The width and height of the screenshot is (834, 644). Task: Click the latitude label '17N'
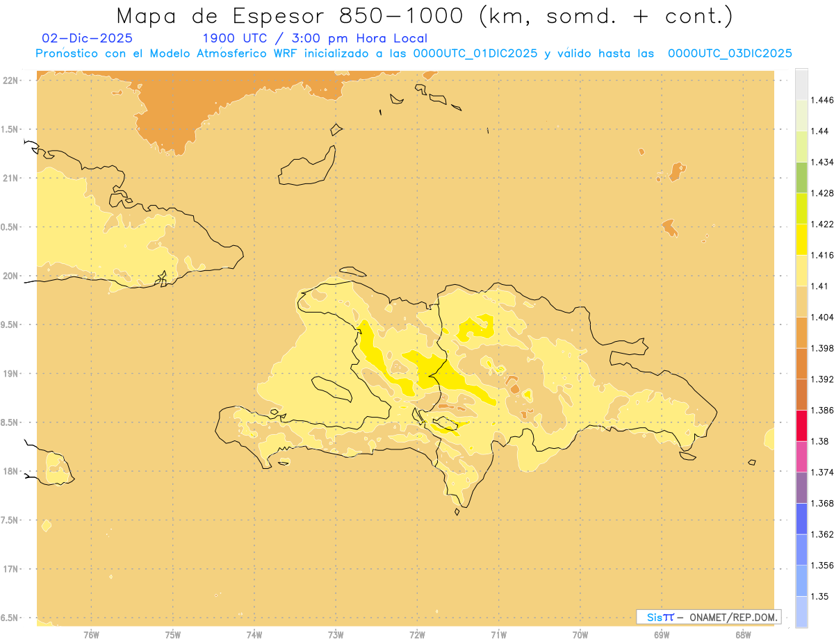click(10, 569)
